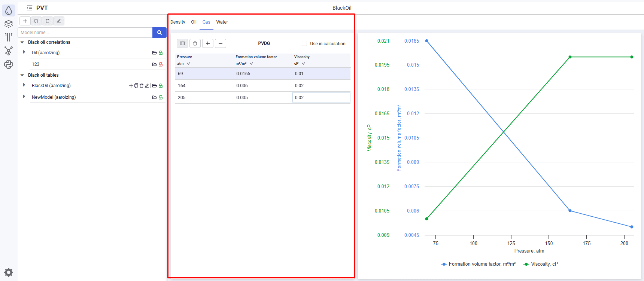Toggle the red lock on model 123
The width and height of the screenshot is (644, 281).
tap(161, 64)
